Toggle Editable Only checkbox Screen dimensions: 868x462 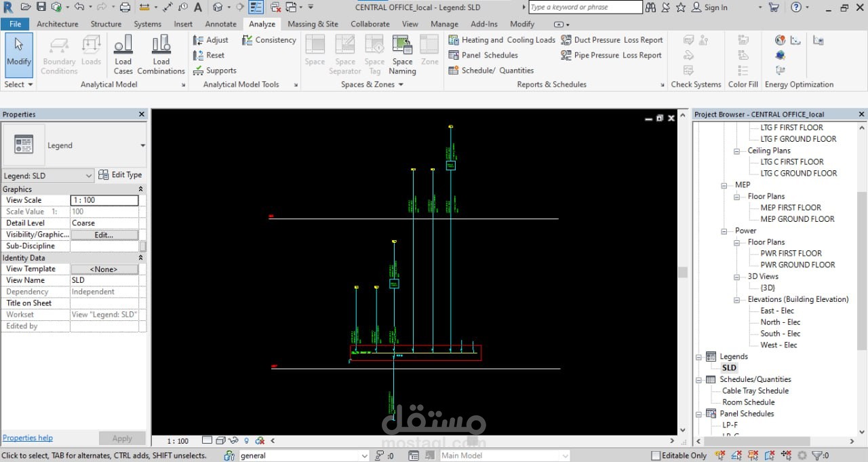[x=656, y=456]
